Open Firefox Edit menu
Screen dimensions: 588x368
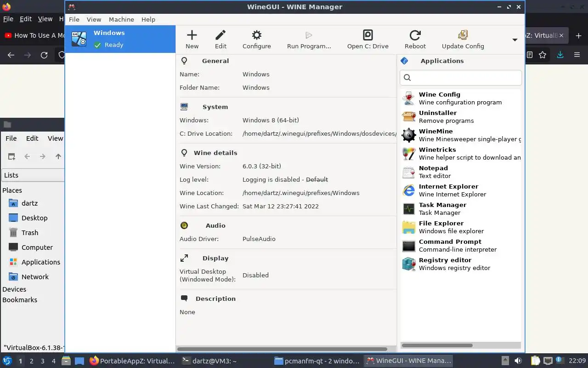(x=26, y=19)
